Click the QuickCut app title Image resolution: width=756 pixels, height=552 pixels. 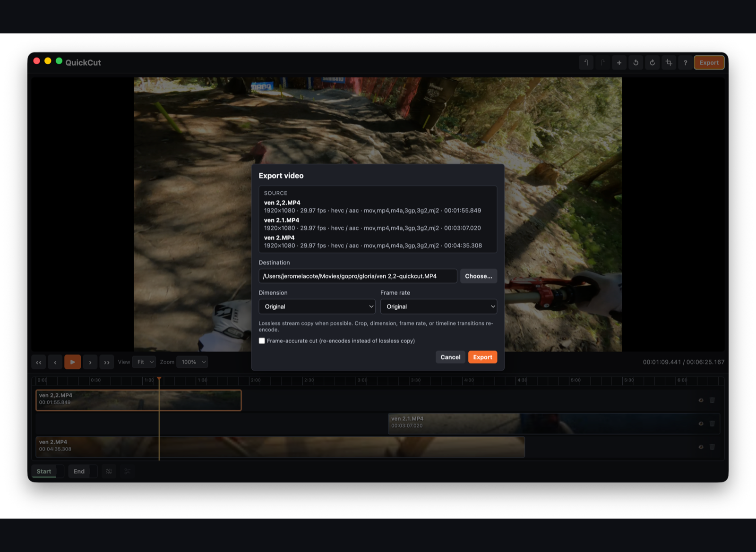point(83,62)
